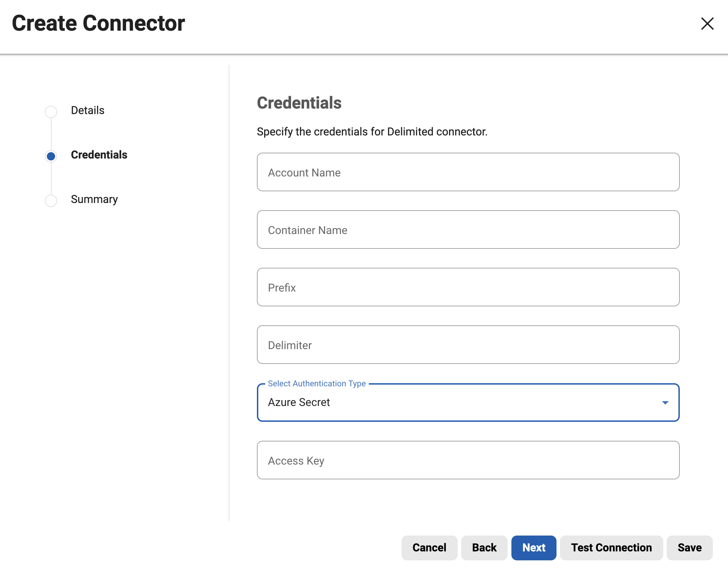Select the Azure Secret authentication value
Image resolution: width=728 pixels, height=570 pixels.
point(299,402)
